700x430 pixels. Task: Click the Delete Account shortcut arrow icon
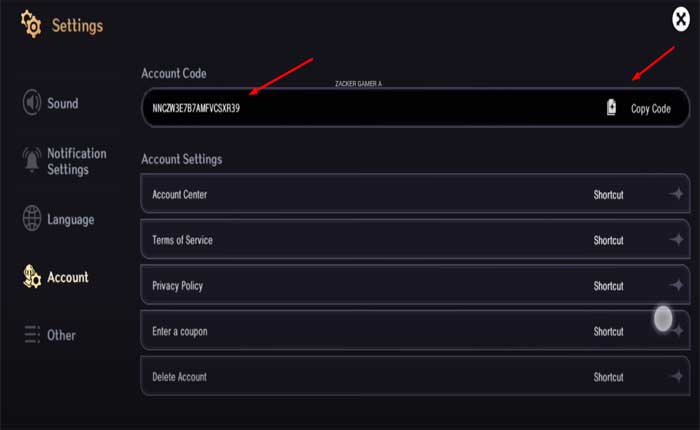[676, 377]
